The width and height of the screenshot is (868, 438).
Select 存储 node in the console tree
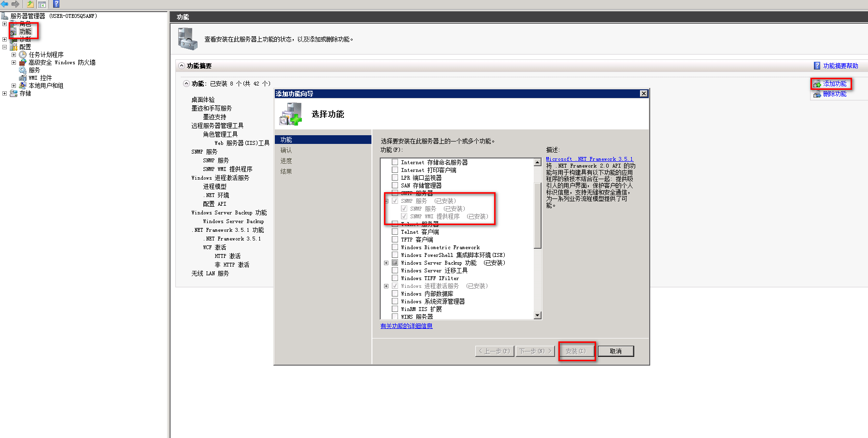25,93
